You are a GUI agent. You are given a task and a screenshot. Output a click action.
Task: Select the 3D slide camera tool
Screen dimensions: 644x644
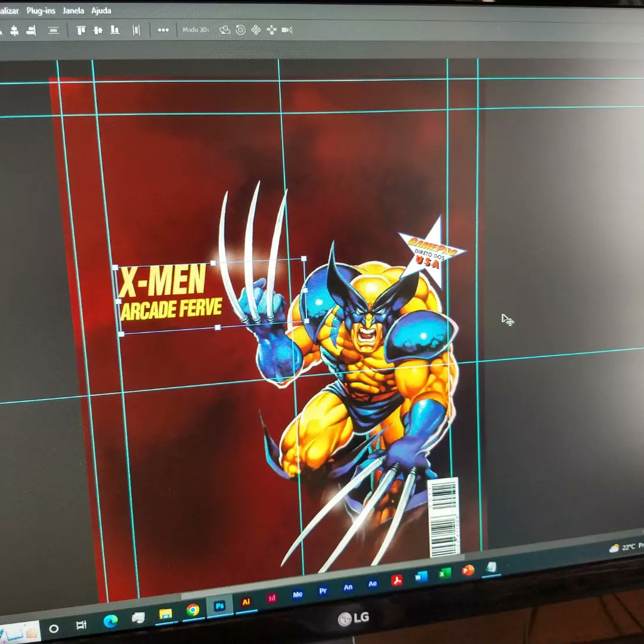[271, 30]
